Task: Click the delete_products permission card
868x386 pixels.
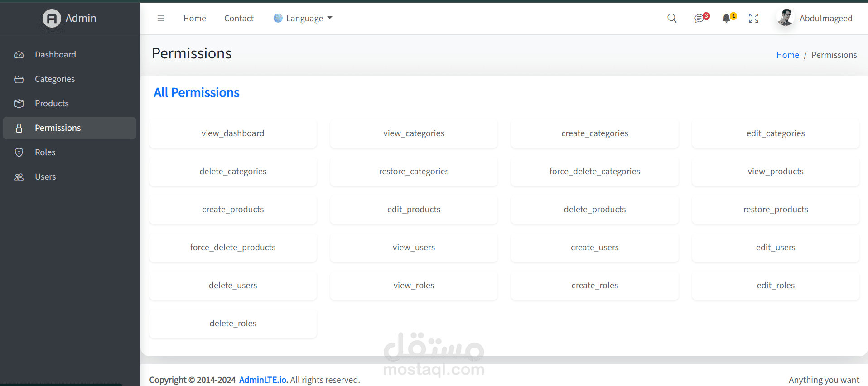Action: [x=595, y=210]
